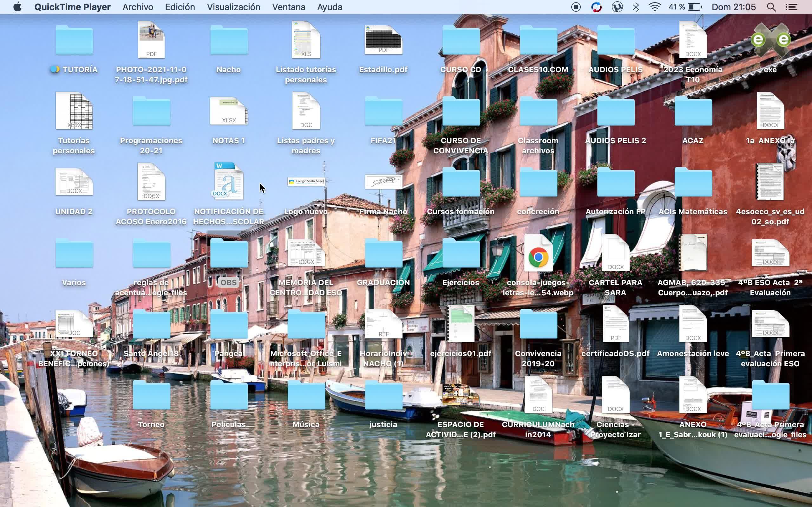Select the Firma Nacho signature image

[x=383, y=182]
